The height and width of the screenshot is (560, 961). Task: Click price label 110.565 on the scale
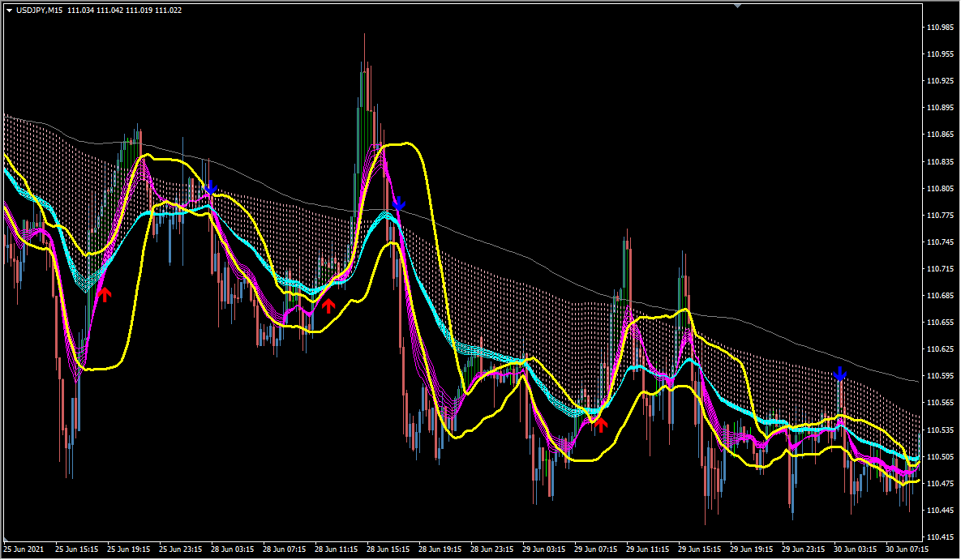coord(940,403)
